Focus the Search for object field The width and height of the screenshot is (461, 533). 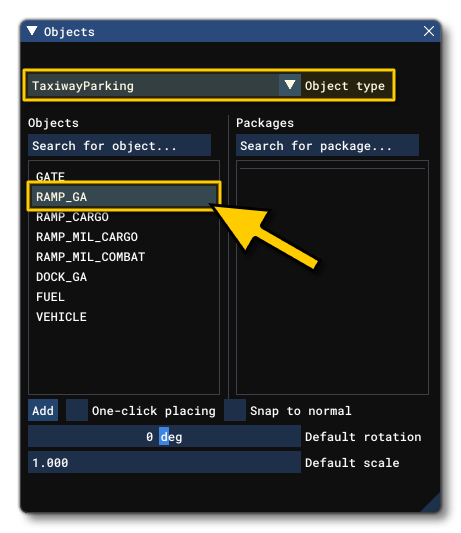119,145
